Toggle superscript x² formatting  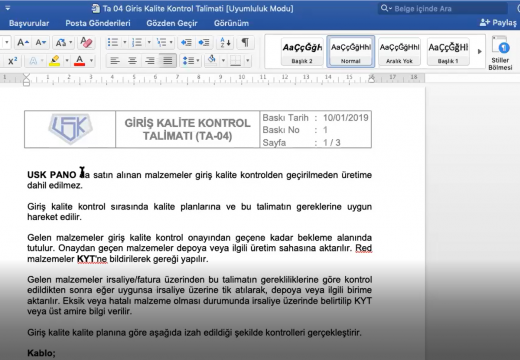[13, 61]
